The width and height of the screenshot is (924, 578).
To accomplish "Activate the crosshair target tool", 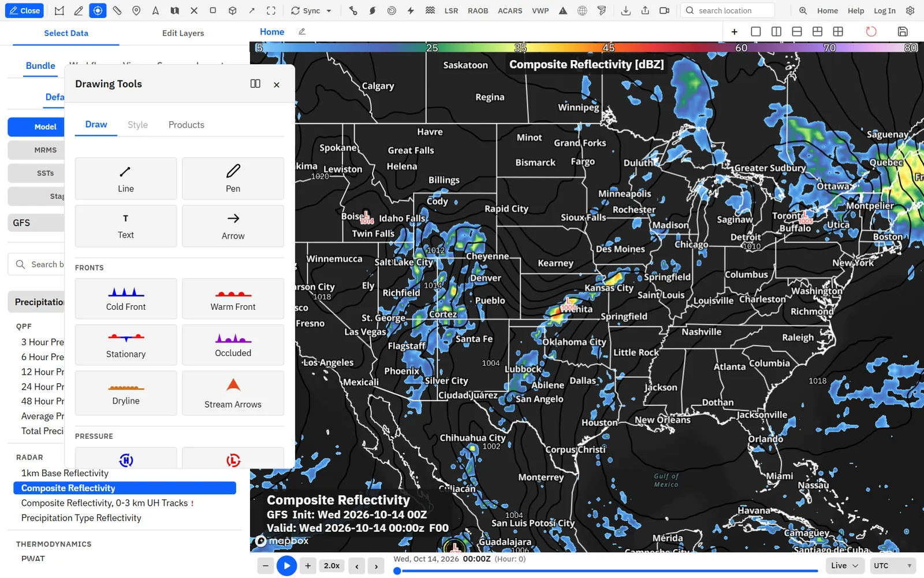I will pos(98,10).
